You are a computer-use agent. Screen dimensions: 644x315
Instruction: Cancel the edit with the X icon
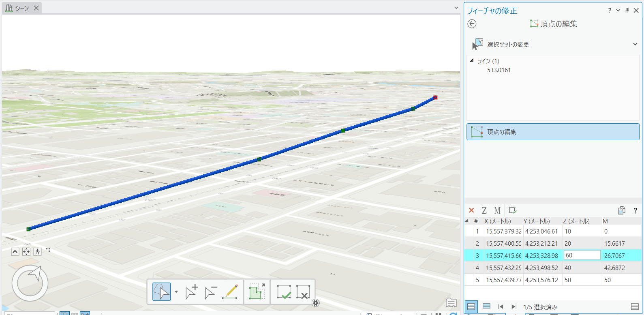point(303,292)
